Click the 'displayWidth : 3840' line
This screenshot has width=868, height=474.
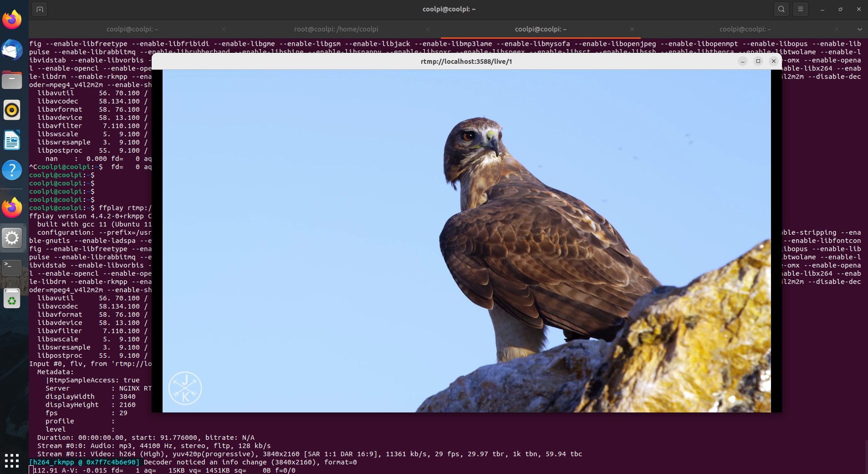tap(90, 397)
